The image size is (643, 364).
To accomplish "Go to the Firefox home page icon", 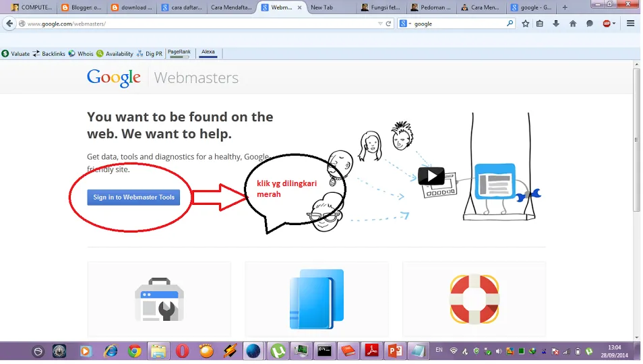I will click(x=573, y=24).
